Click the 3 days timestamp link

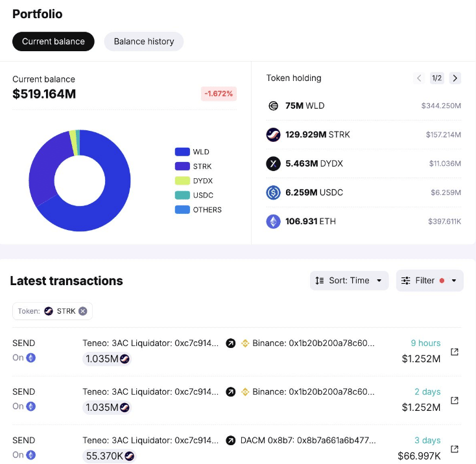pyautogui.click(x=427, y=440)
